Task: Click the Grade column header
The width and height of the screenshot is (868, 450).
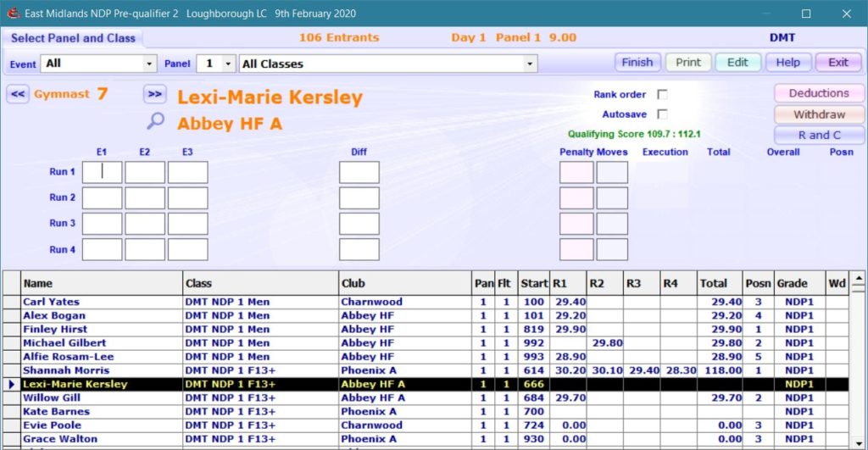Action: tap(799, 283)
